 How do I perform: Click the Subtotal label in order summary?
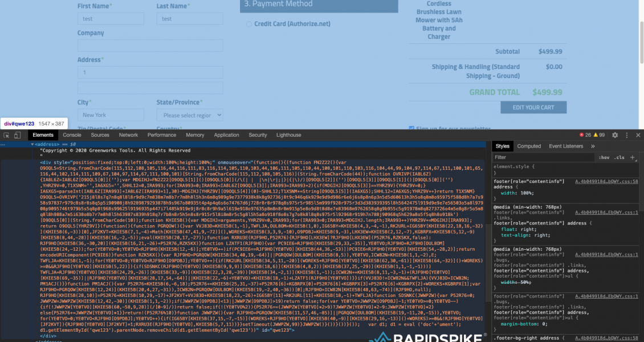pyautogui.click(x=507, y=52)
